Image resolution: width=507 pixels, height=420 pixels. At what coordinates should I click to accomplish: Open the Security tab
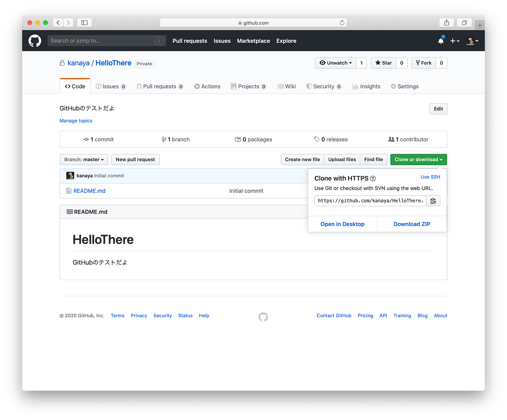[x=324, y=87]
